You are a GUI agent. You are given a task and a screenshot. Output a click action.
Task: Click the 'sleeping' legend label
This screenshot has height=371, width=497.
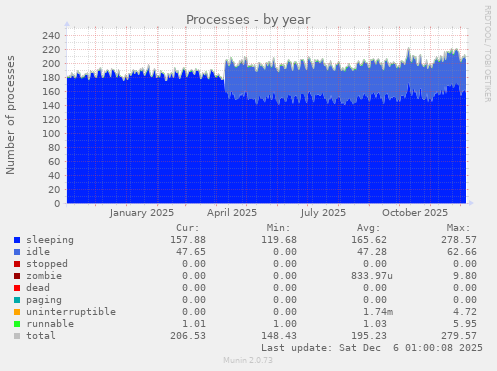(50, 240)
